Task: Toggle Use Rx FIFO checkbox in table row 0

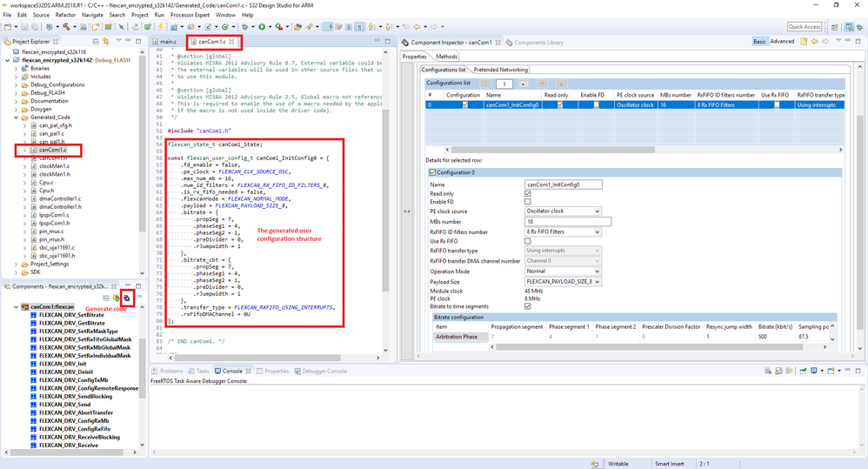Action: pyautogui.click(x=777, y=104)
